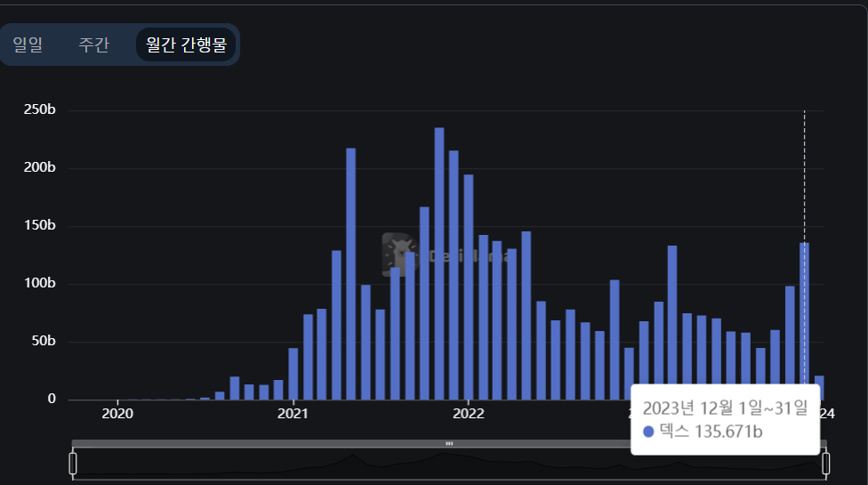Switch to the 주간 (weekly) tab
The height and width of the screenshot is (485, 868).
93,44
